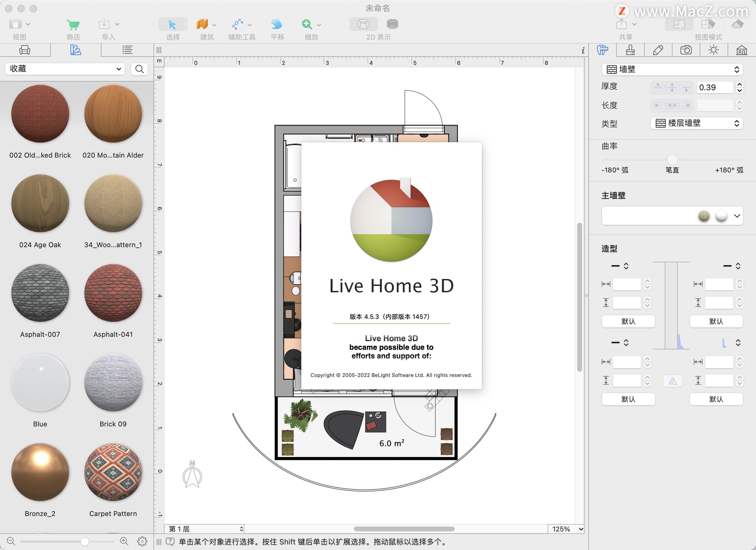The height and width of the screenshot is (550, 756).
Task: Click the mirror profile icon in 造型
Action: [673, 380]
